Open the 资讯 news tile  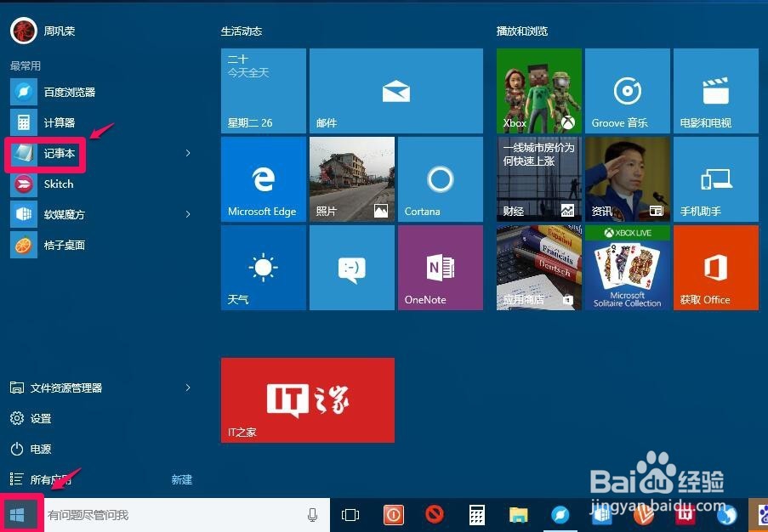[628, 179]
